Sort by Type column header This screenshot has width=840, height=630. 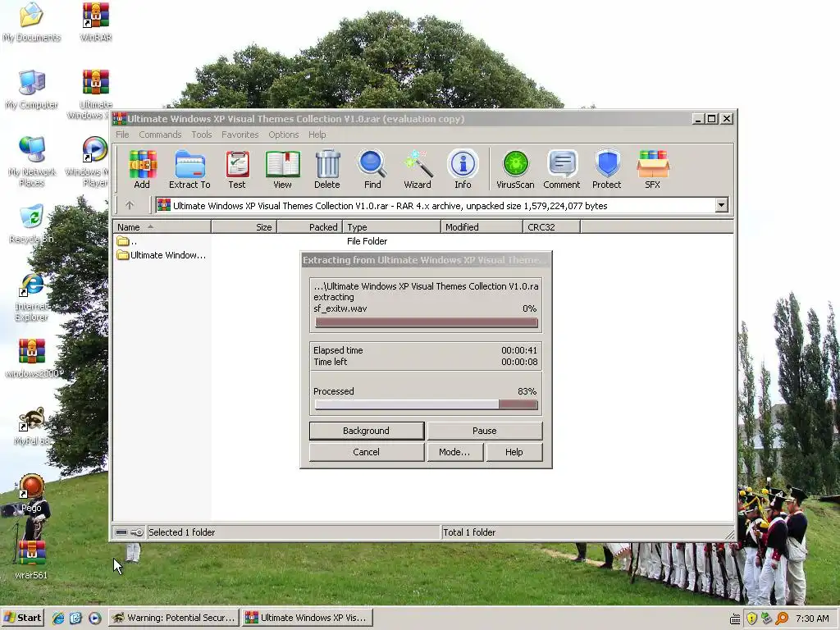(391, 227)
